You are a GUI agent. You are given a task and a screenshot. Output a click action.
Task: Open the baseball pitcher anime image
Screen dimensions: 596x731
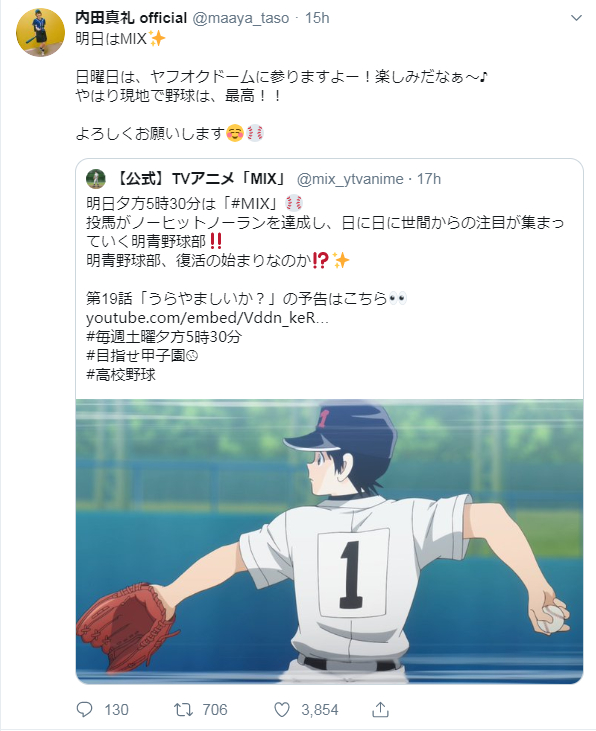(329, 541)
